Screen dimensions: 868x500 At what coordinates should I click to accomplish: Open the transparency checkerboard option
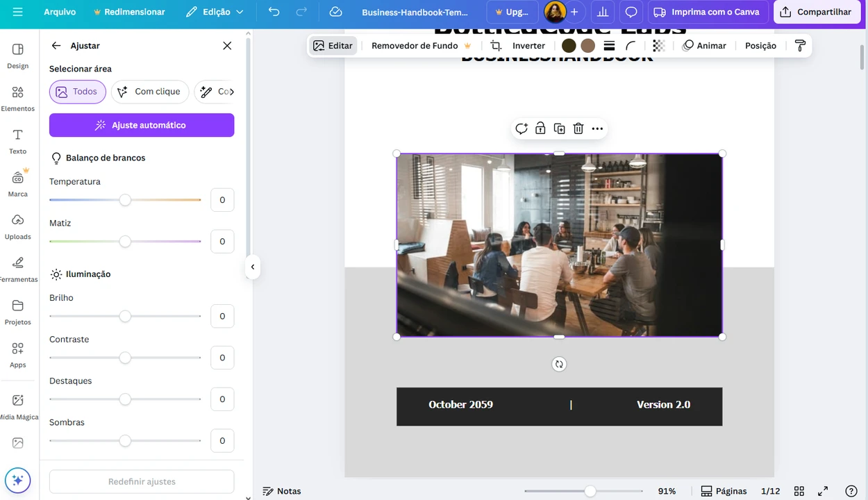click(658, 46)
